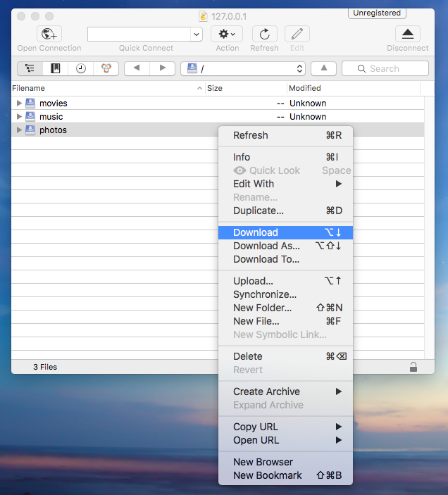448x495 pixels.
Task: Open the Quick Connect dropdown
Action: click(x=196, y=34)
